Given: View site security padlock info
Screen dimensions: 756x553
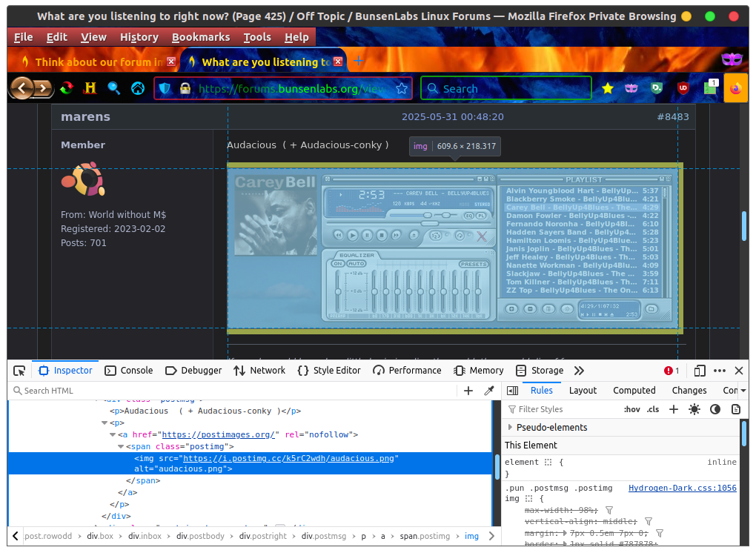Looking at the screenshot, I should 185,88.
